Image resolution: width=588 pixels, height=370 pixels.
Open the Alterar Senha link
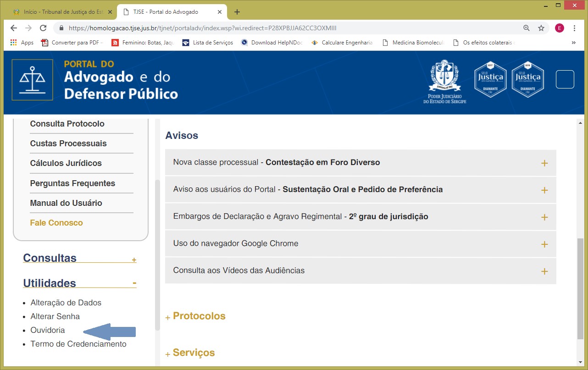[x=55, y=316]
